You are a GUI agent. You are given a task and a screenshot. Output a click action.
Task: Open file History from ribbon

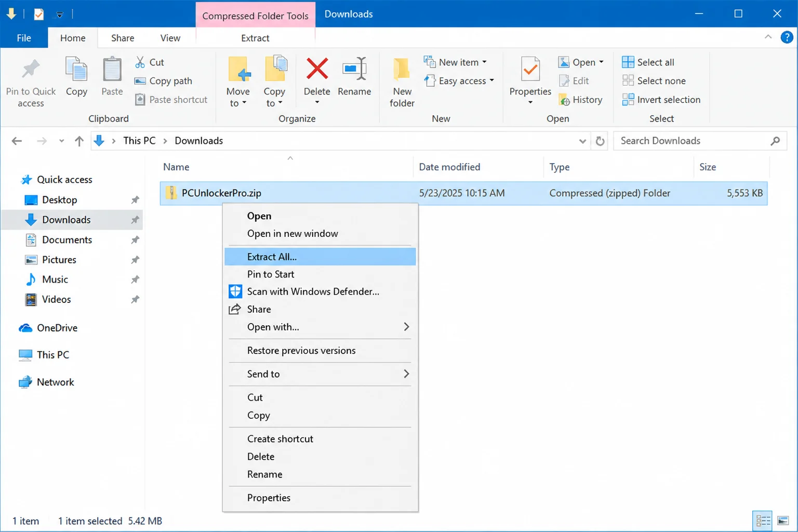coord(580,100)
